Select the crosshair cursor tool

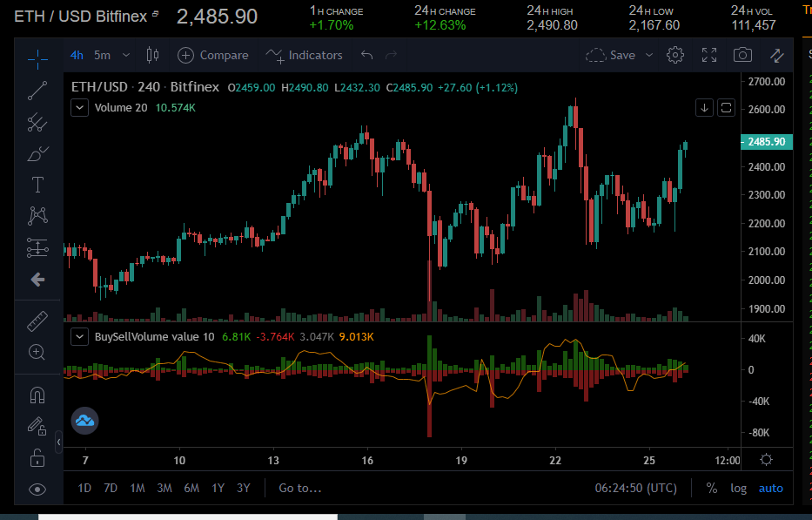click(x=37, y=59)
